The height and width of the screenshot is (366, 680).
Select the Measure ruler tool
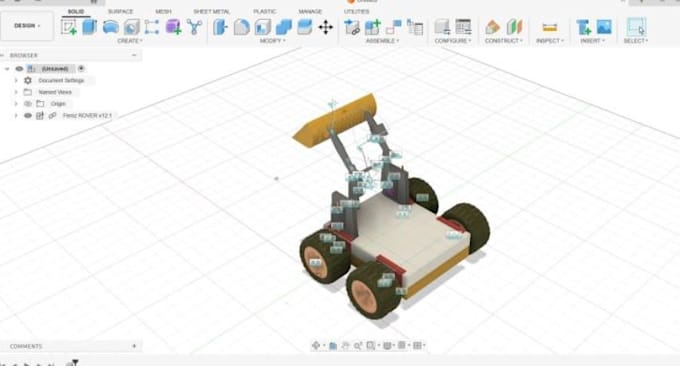pos(549,27)
